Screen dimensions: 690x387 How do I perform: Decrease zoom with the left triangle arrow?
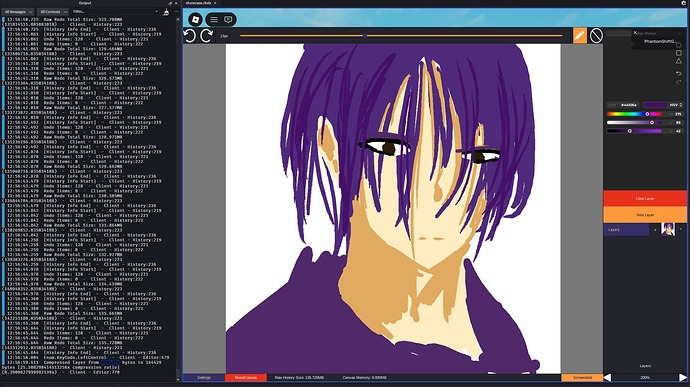click(607, 377)
